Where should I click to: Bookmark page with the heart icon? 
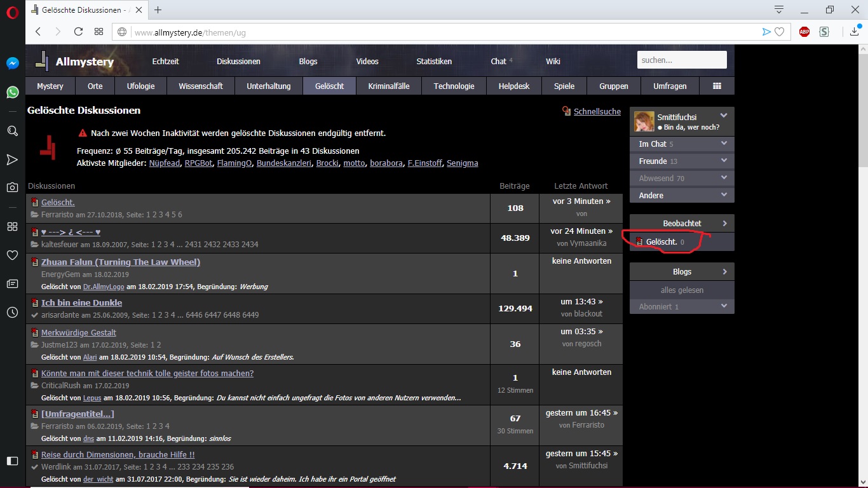780,32
